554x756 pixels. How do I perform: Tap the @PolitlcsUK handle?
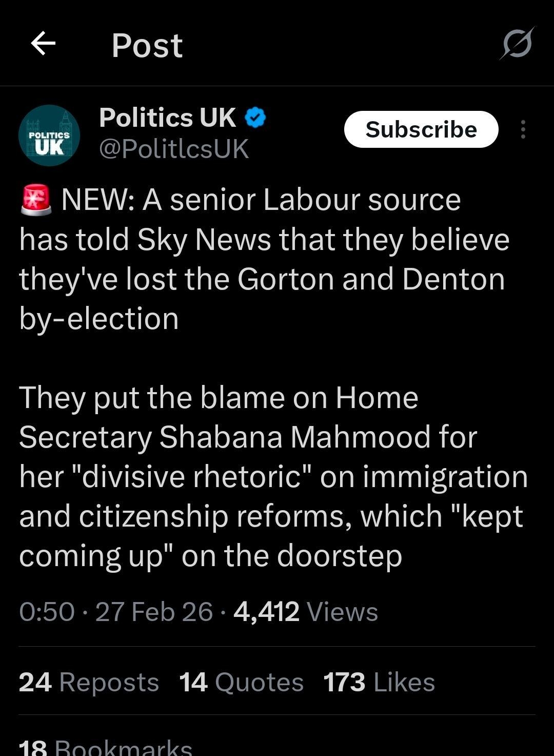(173, 149)
